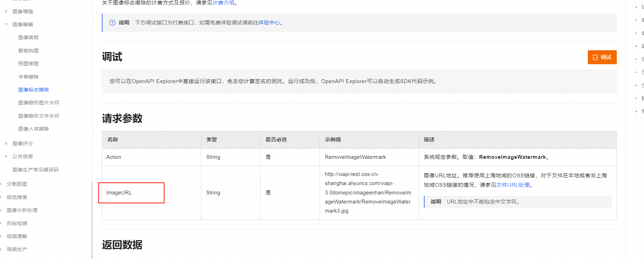The height and width of the screenshot is (259, 644).
Task: Open the 图像人体擦除 sidebar item
Action: [x=33, y=129]
